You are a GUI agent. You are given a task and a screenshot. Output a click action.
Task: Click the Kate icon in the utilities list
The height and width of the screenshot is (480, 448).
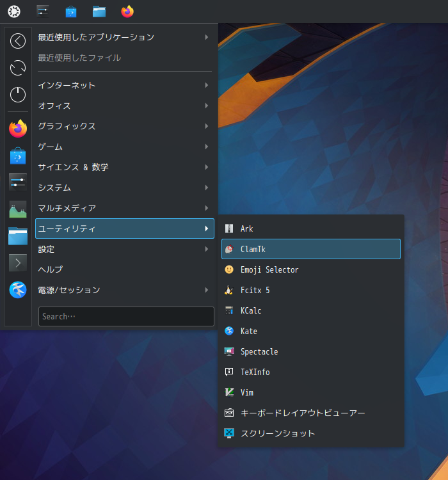(229, 332)
